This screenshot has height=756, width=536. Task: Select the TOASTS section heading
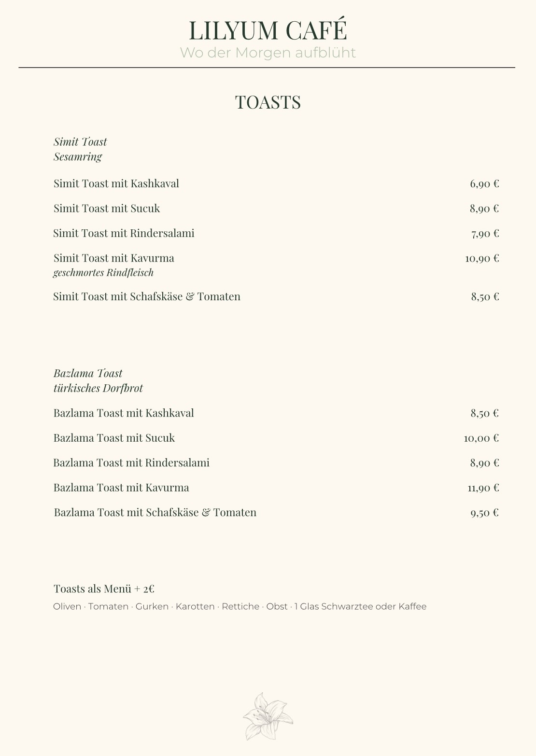268,102
